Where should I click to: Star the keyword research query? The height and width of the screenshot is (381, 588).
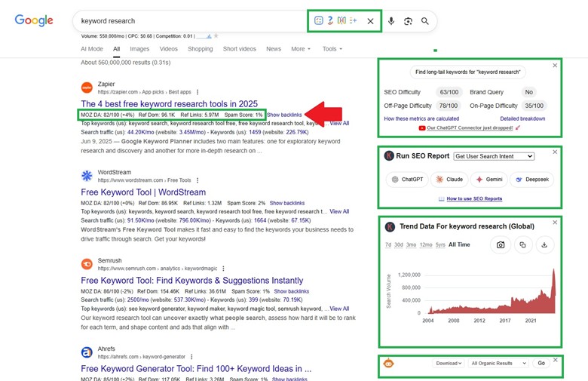coord(216,35)
